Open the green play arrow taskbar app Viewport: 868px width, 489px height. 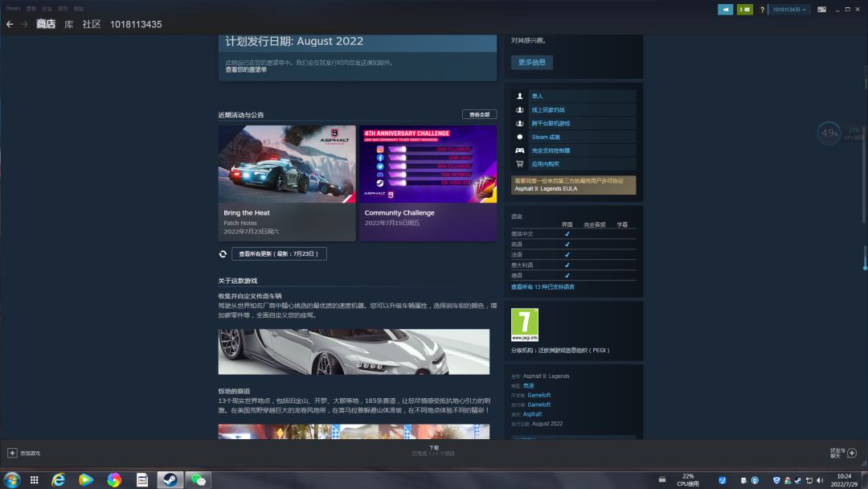[86, 480]
